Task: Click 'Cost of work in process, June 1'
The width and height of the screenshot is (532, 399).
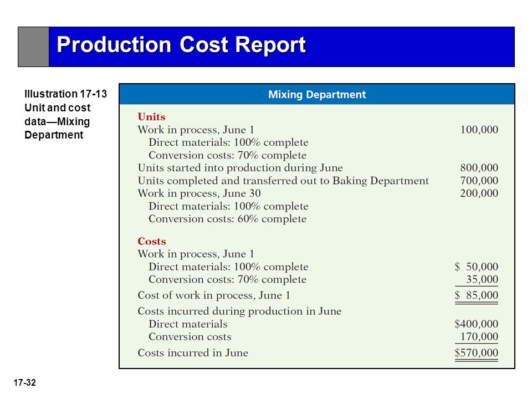Action: 214,295
